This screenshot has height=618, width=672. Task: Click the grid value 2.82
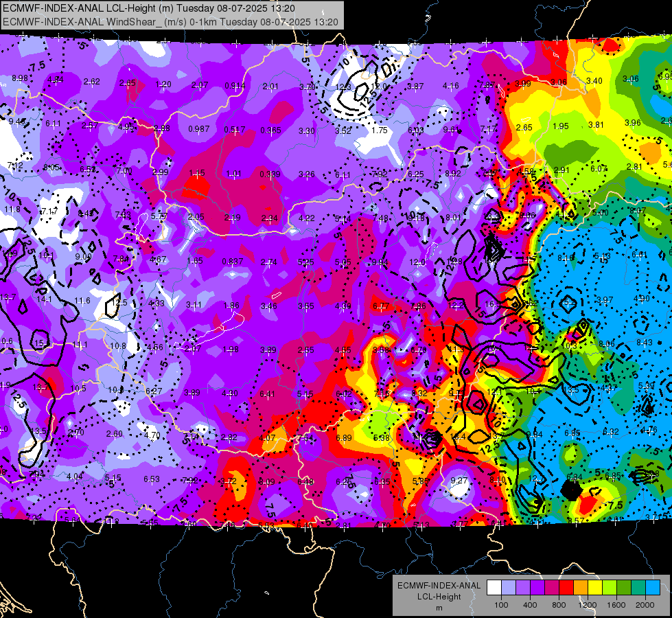pyautogui.click(x=229, y=437)
